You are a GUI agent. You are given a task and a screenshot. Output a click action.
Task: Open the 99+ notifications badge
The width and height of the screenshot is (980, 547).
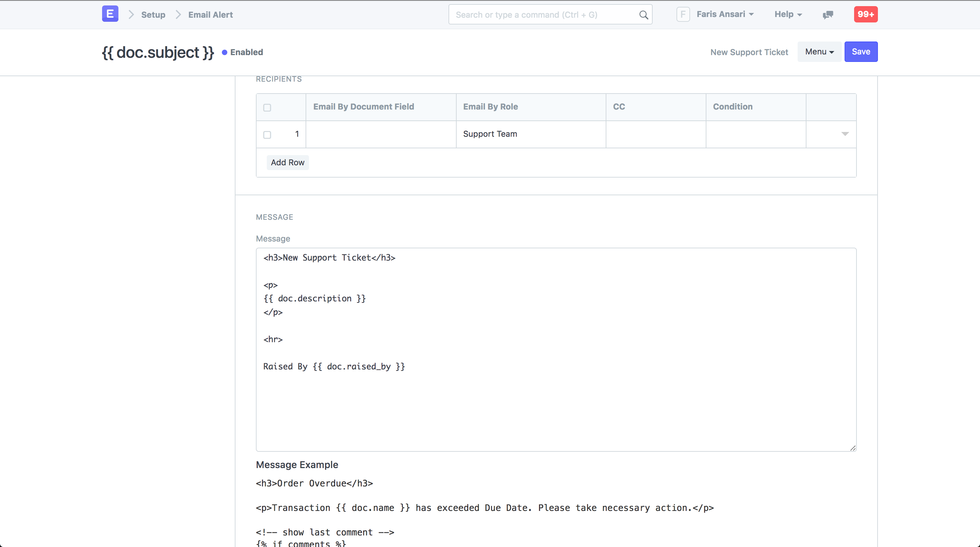pyautogui.click(x=865, y=14)
